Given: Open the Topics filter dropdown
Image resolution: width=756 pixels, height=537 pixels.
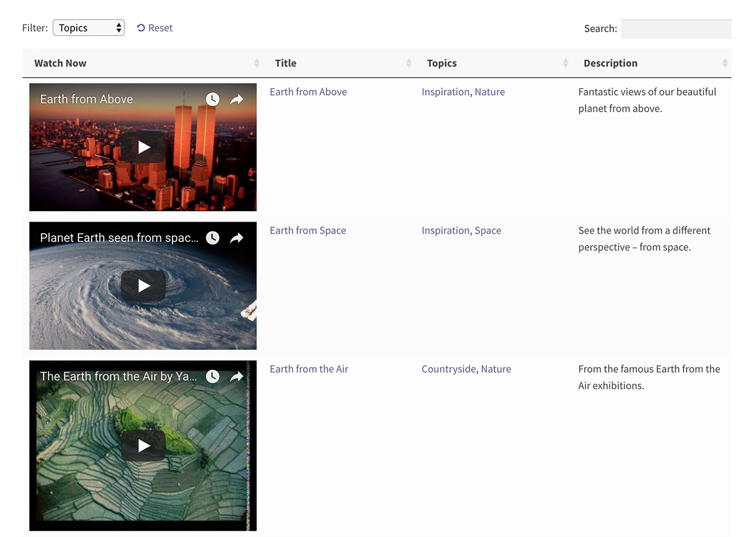Looking at the screenshot, I should point(88,27).
